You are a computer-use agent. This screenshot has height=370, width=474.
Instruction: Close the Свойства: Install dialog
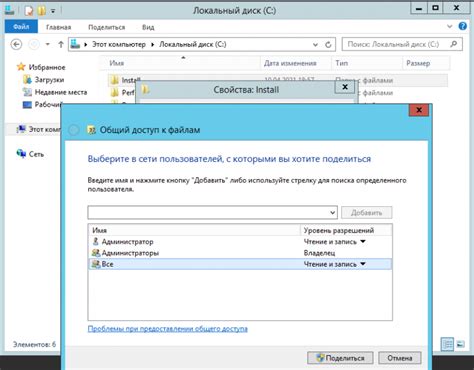coord(345,87)
